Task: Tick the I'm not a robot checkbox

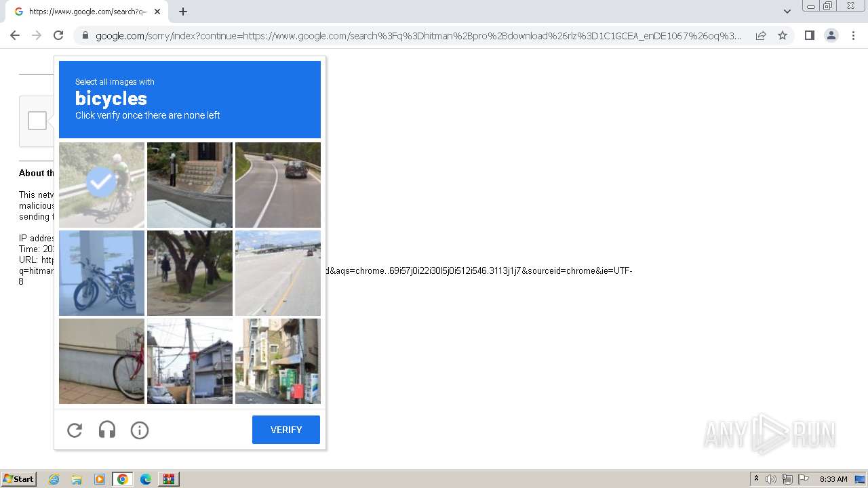Action: [x=37, y=121]
